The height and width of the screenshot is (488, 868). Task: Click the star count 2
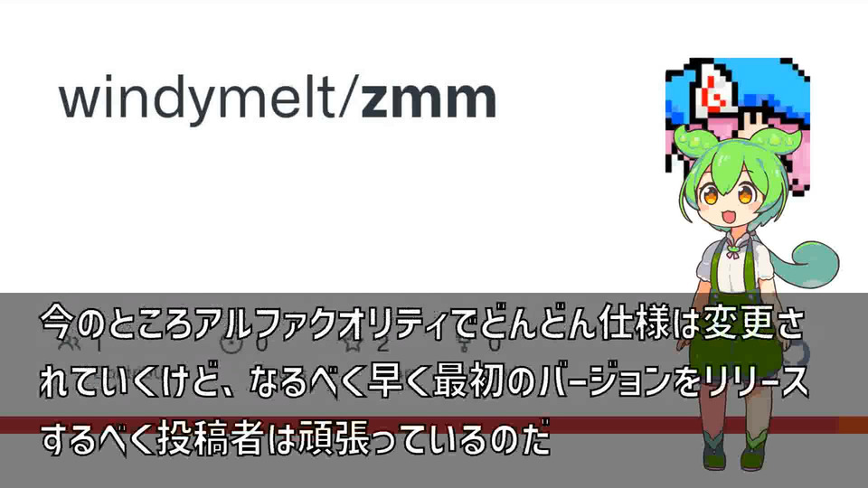[x=383, y=346]
